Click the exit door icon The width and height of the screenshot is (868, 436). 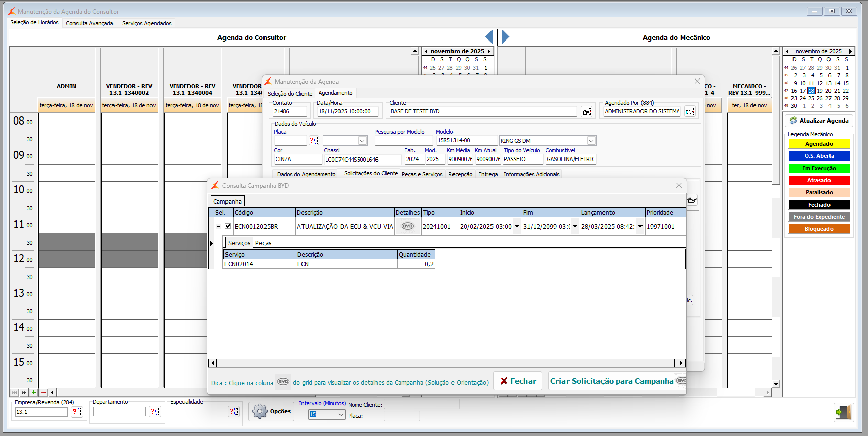click(x=843, y=412)
